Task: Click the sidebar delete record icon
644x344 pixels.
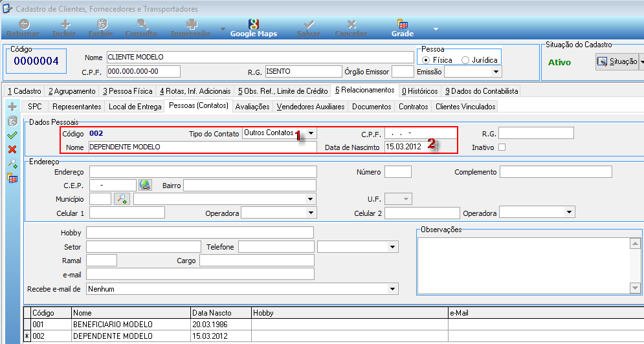Action: [12, 121]
